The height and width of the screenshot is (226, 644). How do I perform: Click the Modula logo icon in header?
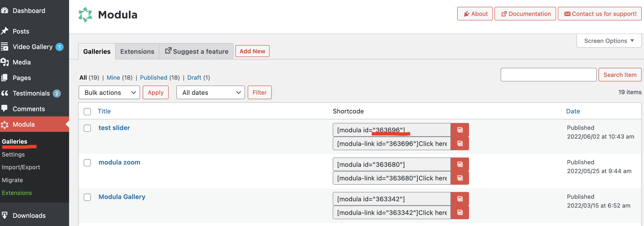85,15
